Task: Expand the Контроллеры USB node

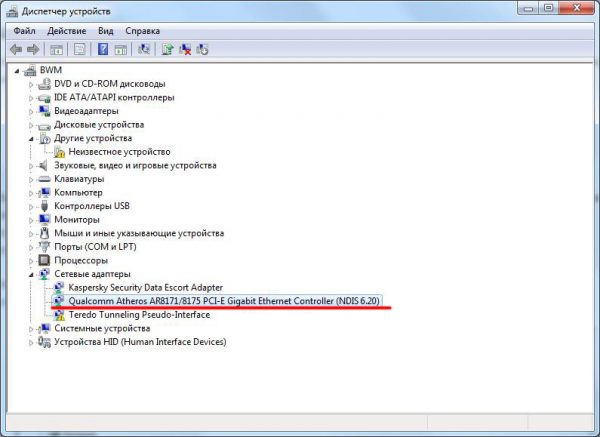Action: click(31, 207)
